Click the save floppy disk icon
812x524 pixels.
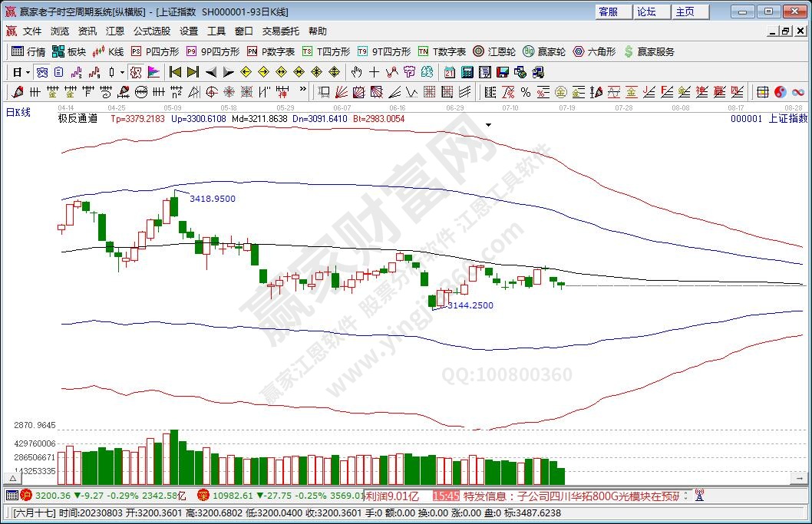(502, 72)
